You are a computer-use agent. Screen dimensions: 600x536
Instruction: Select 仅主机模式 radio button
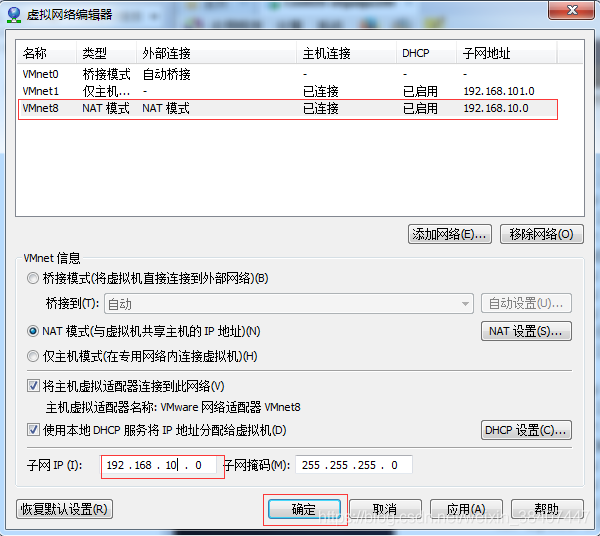[33, 356]
